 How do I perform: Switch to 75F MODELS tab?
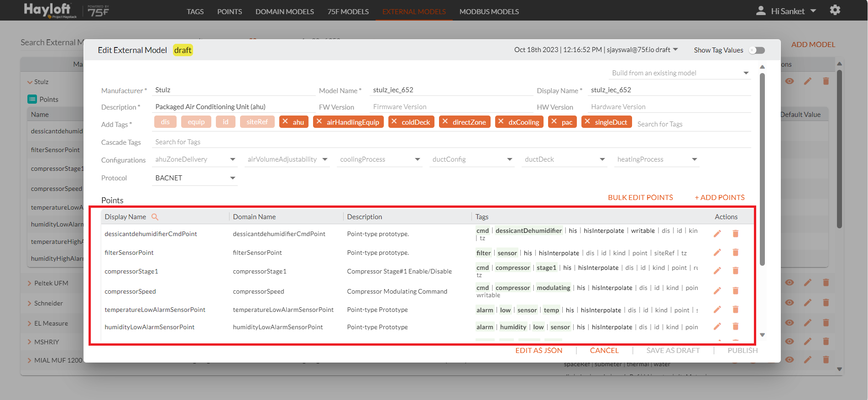(348, 11)
